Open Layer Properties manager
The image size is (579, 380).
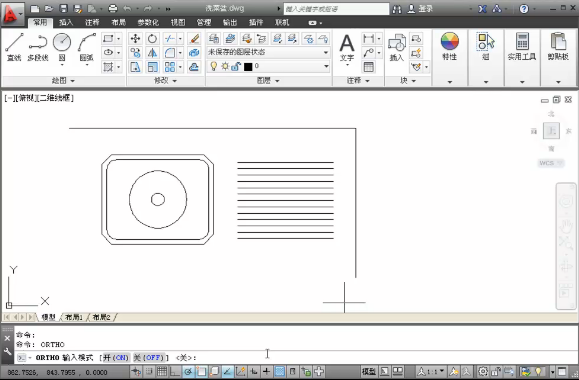[x=213, y=38]
